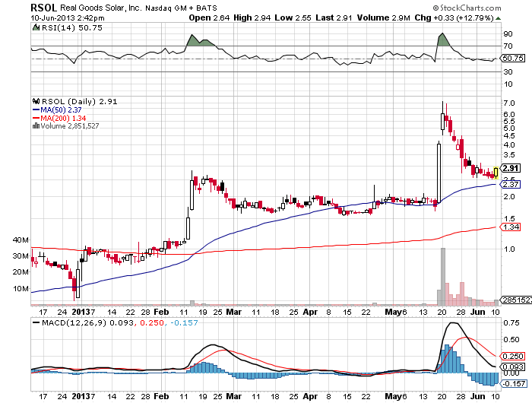This screenshot has height=403, width=532.
Task: Click the company name Real Goods Solar, Inc.
Action: point(100,8)
